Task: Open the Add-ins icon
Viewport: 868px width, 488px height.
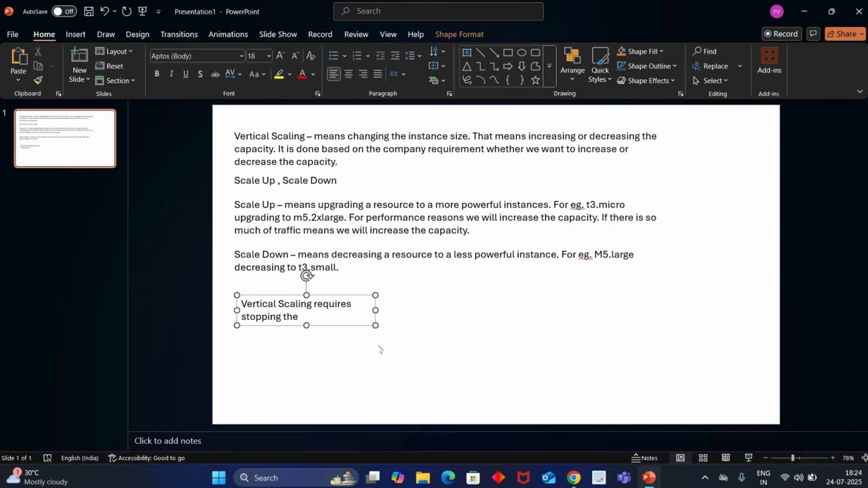Action: [769, 61]
